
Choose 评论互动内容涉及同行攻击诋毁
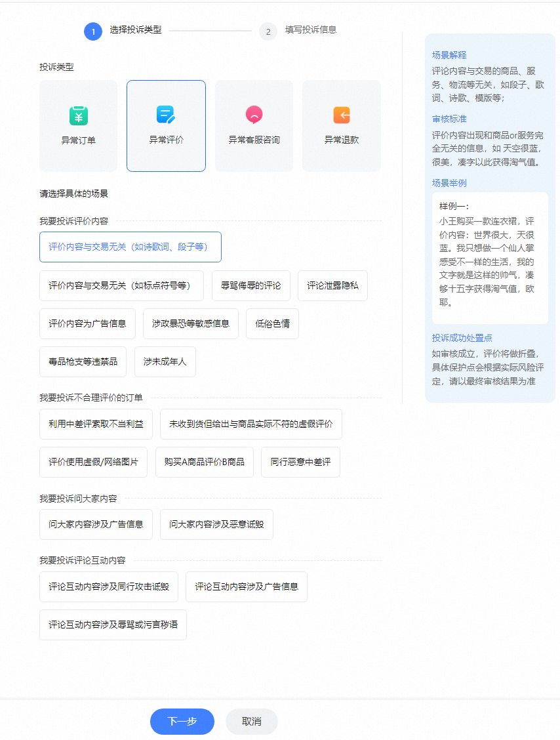coord(108,586)
